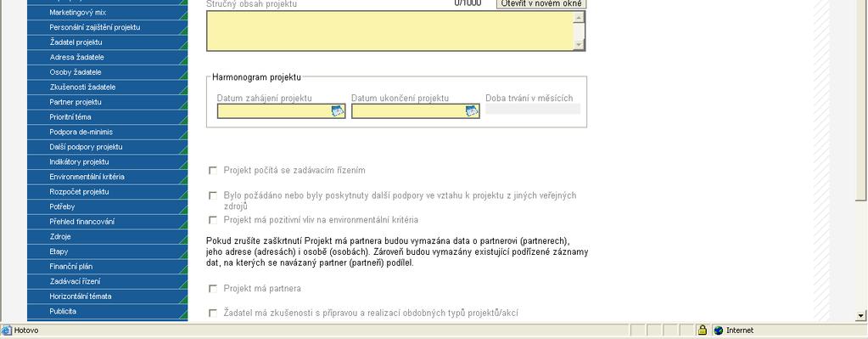Click the Internet zone label

click(x=740, y=331)
